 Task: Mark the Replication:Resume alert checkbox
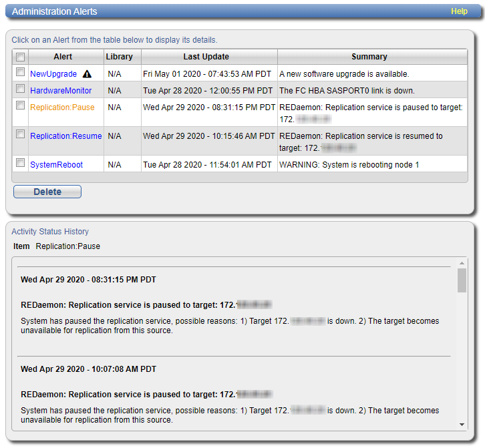click(x=20, y=136)
